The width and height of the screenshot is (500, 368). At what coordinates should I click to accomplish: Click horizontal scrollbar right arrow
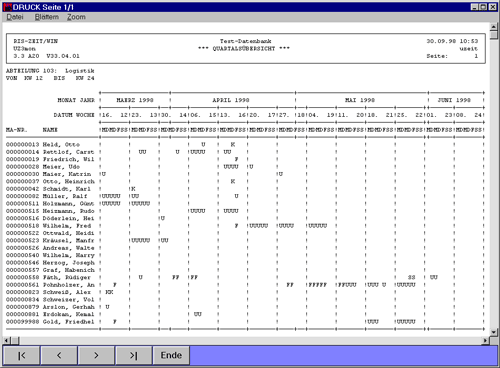[486, 340]
